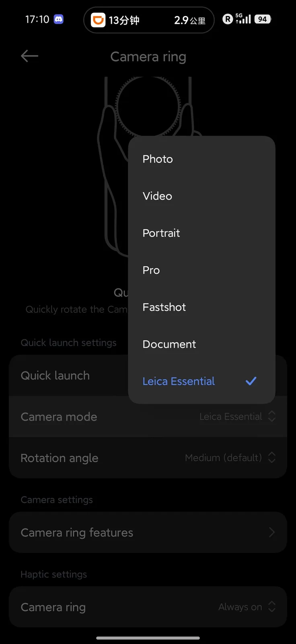Choose Pro camera mode
This screenshot has height=644, width=296.
tap(151, 270)
